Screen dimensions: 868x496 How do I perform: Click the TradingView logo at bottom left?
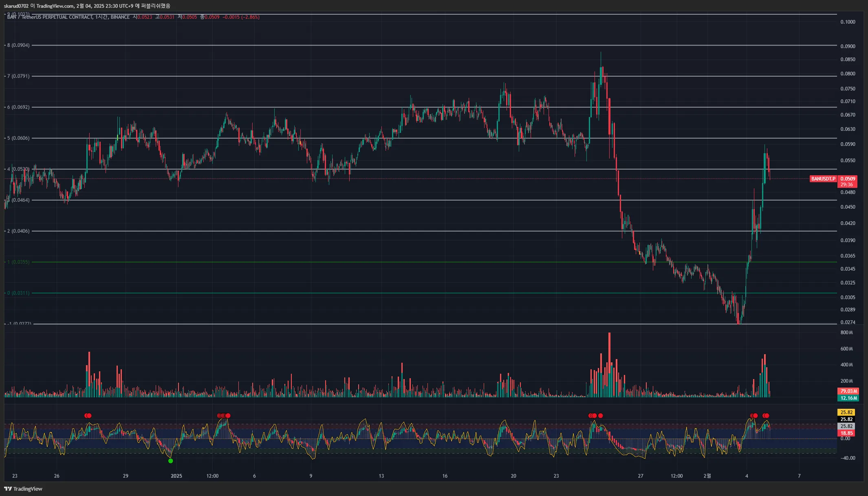pyautogui.click(x=23, y=489)
